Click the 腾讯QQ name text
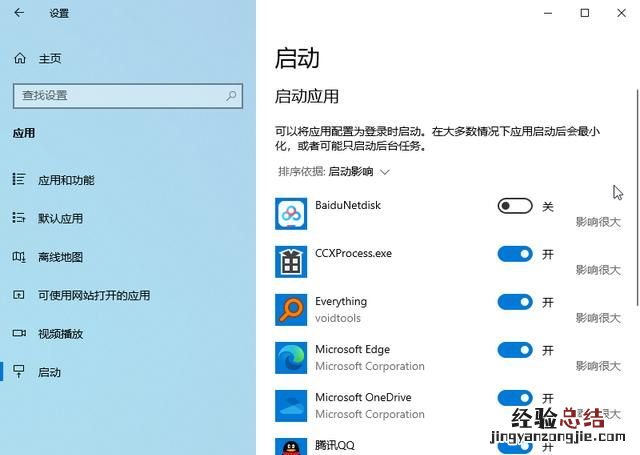The image size is (640, 455). coord(335,445)
